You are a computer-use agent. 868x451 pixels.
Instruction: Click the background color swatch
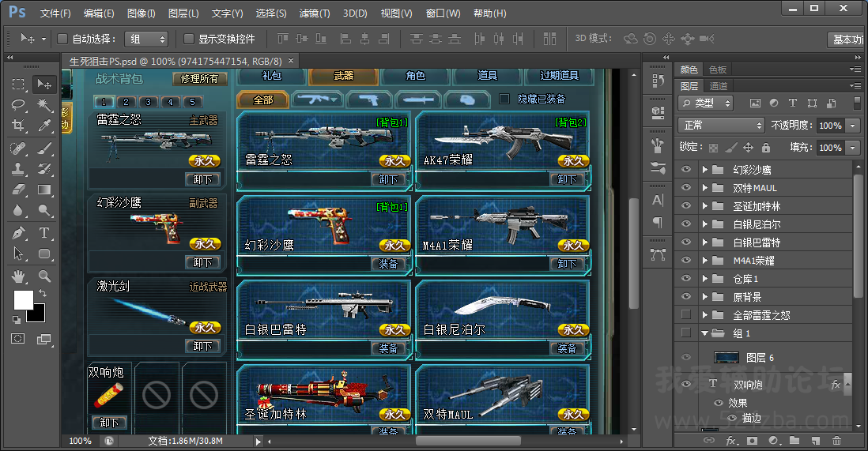[x=39, y=315]
